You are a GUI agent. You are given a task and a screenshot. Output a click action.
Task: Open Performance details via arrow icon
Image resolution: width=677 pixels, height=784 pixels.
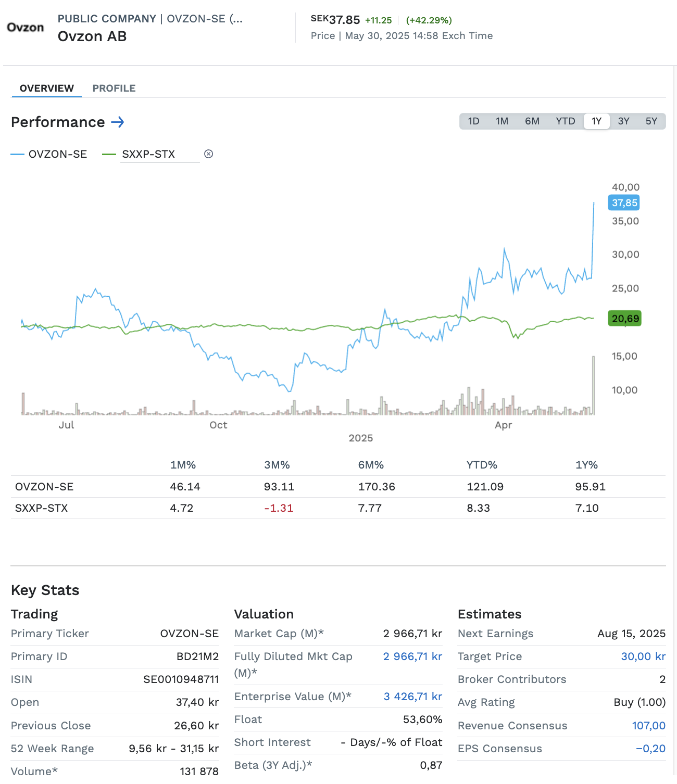pyautogui.click(x=118, y=122)
